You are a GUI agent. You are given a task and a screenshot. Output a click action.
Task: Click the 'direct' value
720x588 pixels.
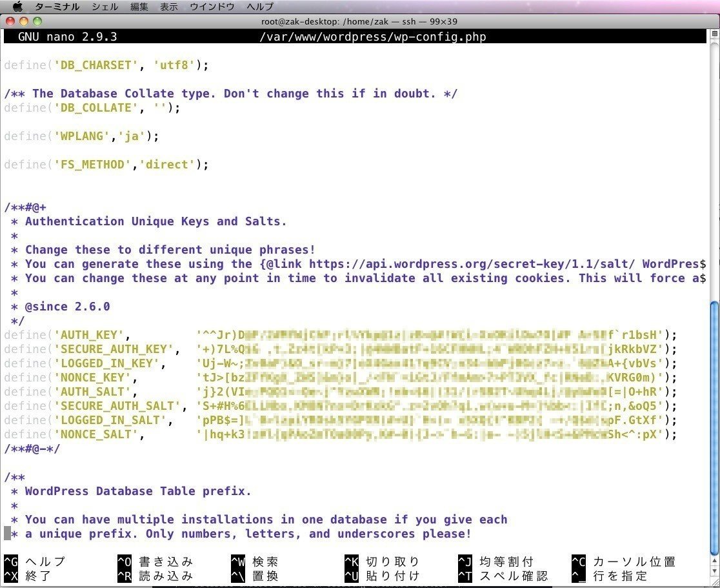click(167, 165)
